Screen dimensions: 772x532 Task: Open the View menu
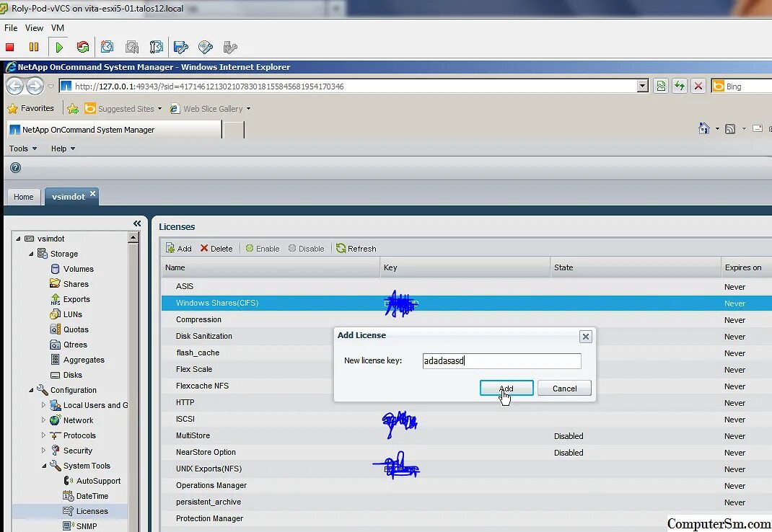click(34, 28)
